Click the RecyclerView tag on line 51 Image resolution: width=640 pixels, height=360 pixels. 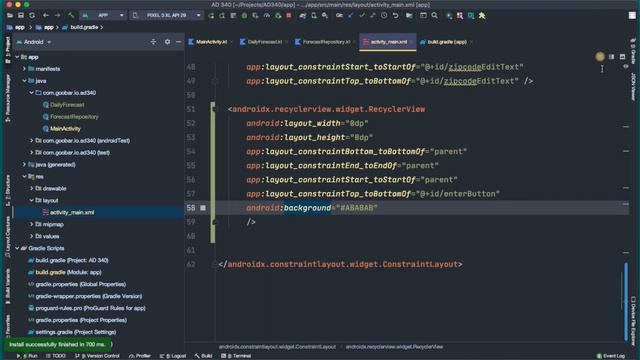329,109
